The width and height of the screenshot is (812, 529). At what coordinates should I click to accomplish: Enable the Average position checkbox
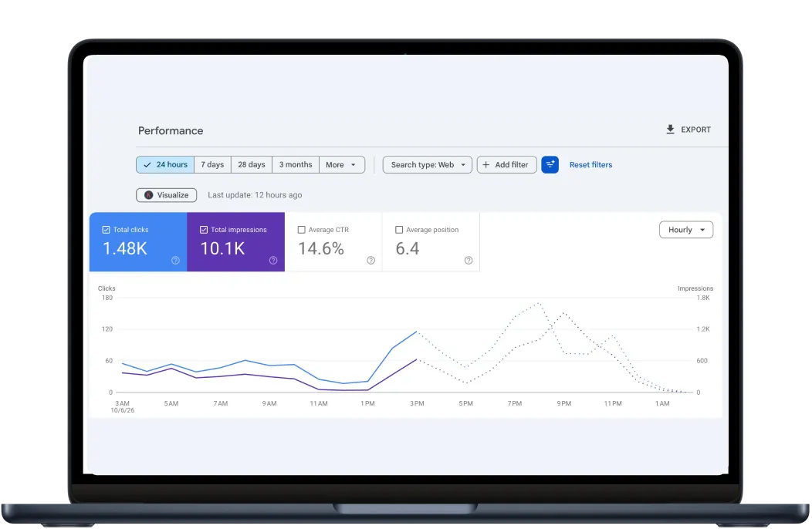[399, 230]
